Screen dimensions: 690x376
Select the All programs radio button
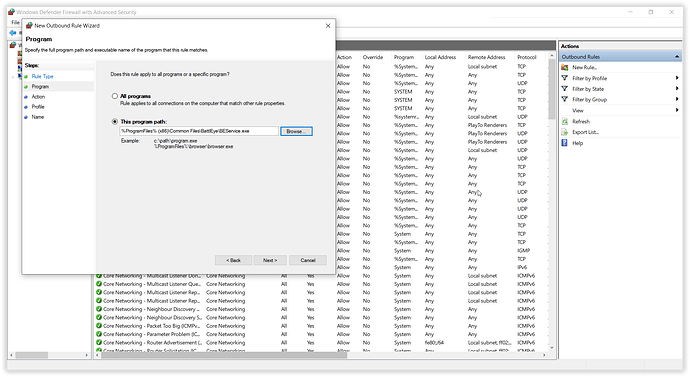click(x=115, y=96)
